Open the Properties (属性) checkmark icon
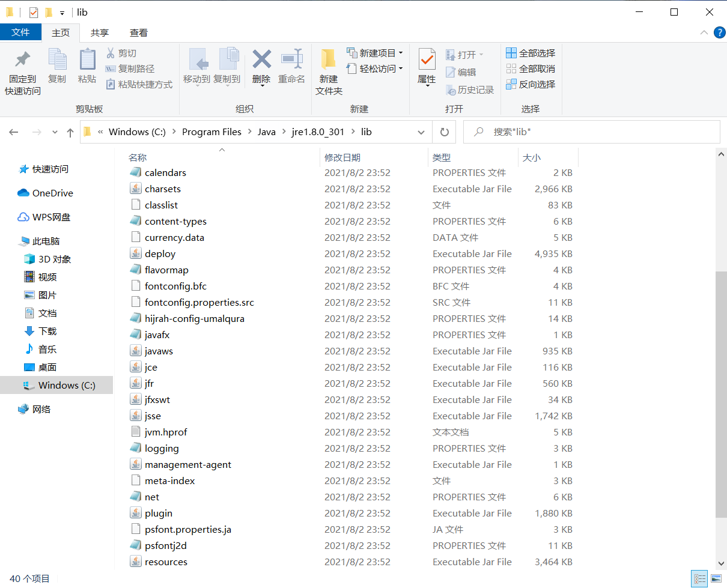 click(x=427, y=59)
